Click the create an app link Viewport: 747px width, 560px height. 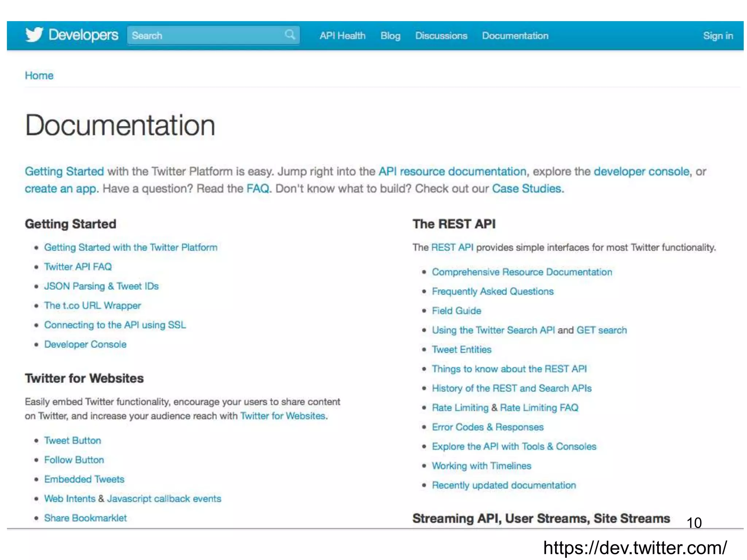[x=61, y=189]
